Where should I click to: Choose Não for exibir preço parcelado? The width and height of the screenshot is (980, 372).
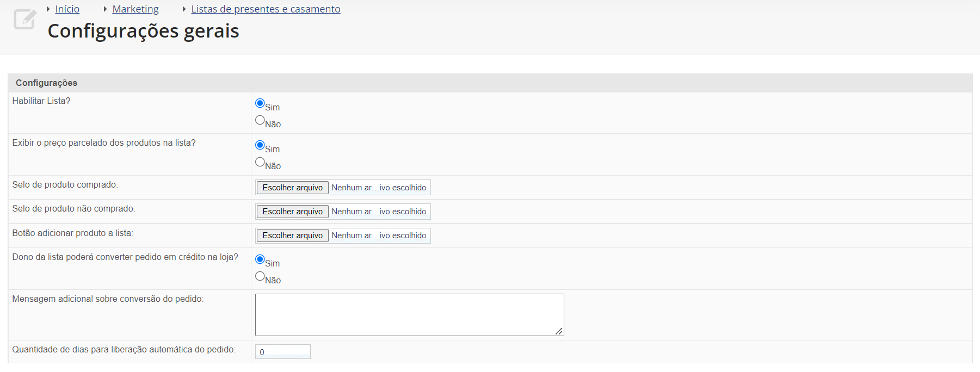point(260,162)
